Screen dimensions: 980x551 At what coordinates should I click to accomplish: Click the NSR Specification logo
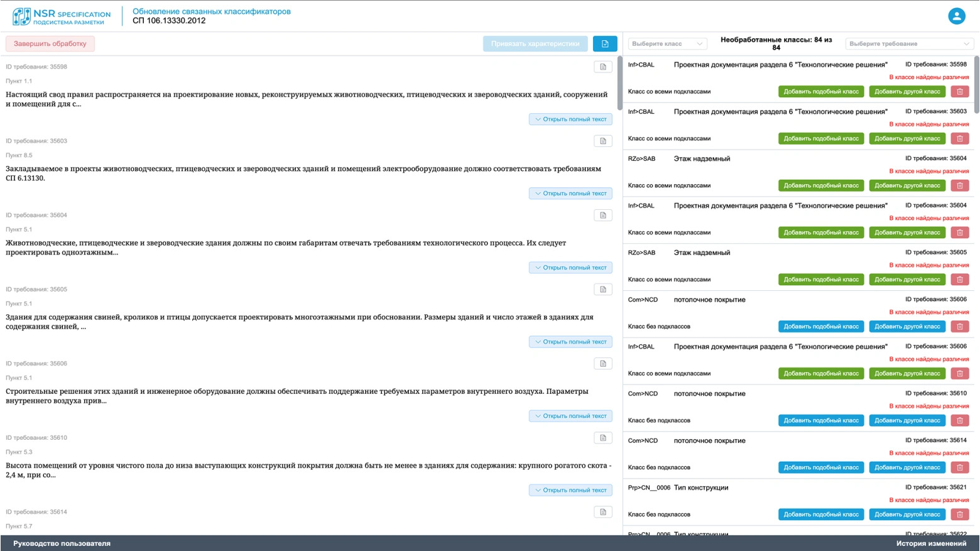pos(62,17)
